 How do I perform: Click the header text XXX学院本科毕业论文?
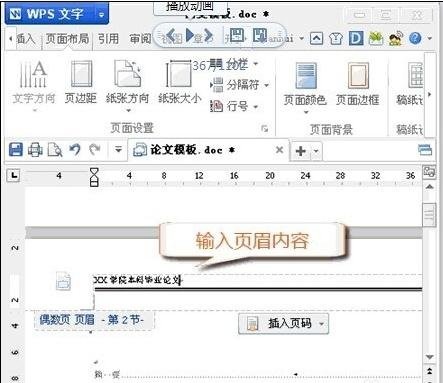click(137, 280)
